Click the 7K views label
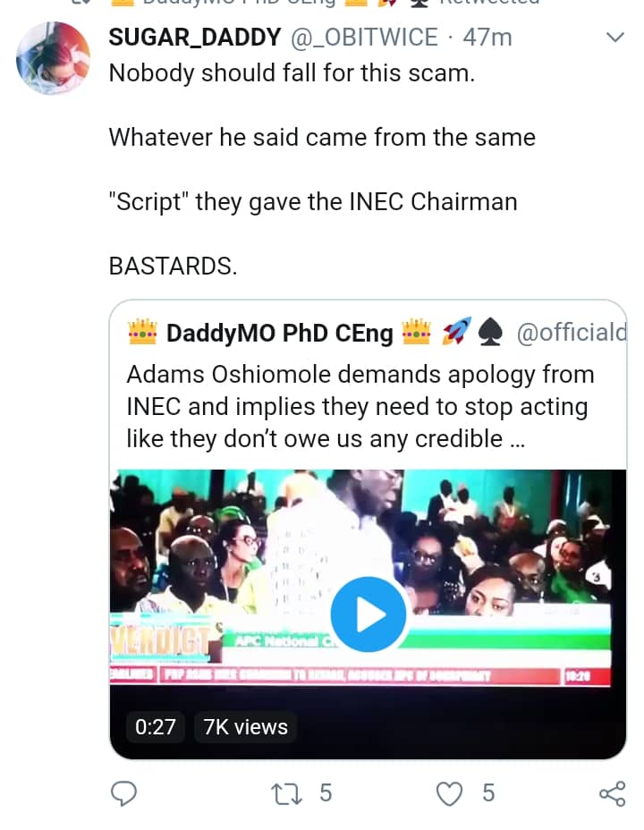The image size is (644, 830). tap(246, 727)
